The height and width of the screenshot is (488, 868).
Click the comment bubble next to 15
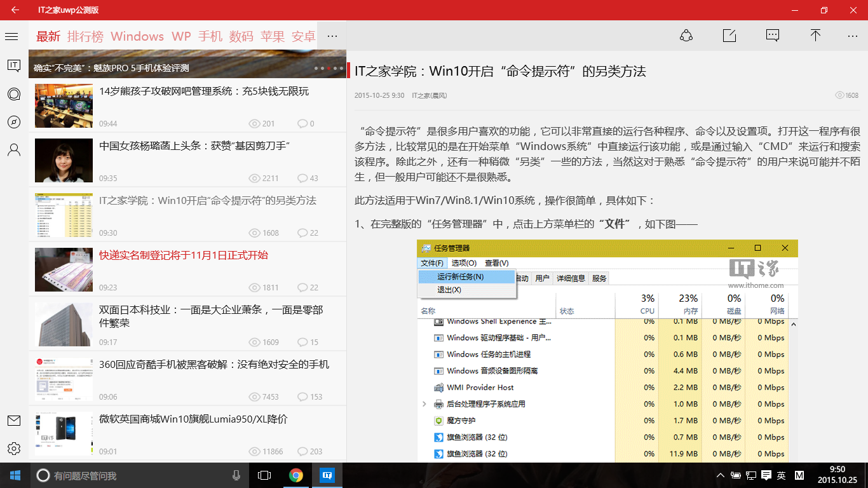coord(302,342)
